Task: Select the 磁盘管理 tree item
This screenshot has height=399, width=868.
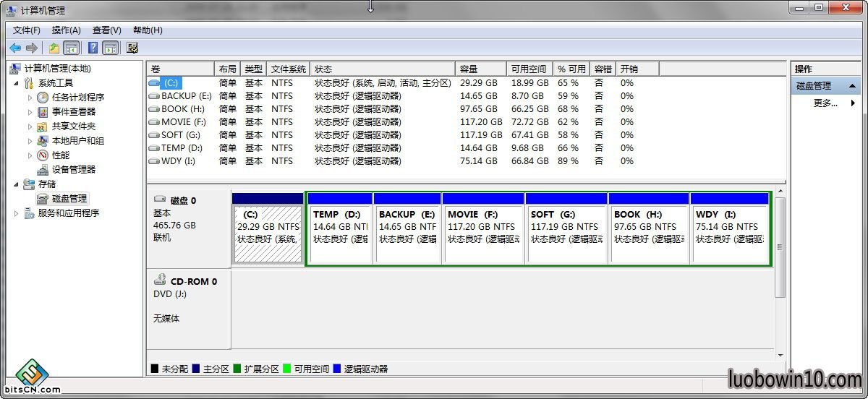Action: click(69, 199)
